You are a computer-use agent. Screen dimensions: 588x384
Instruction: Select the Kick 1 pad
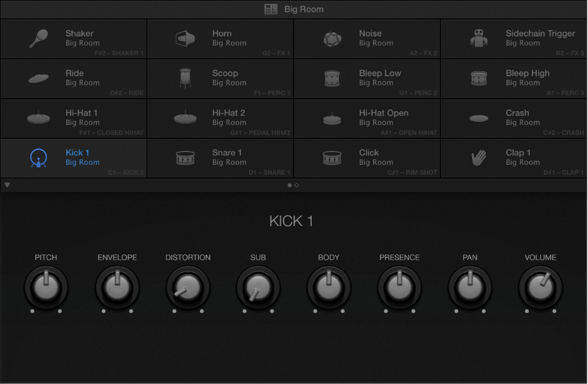pos(73,157)
